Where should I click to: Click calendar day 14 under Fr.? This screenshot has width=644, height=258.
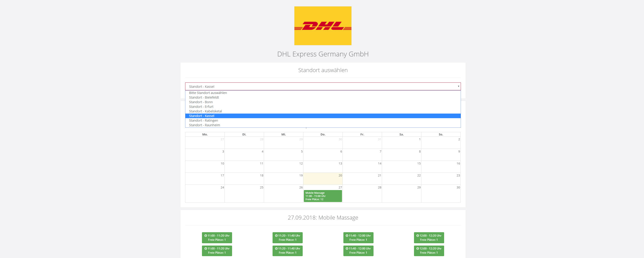[x=362, y=167]
